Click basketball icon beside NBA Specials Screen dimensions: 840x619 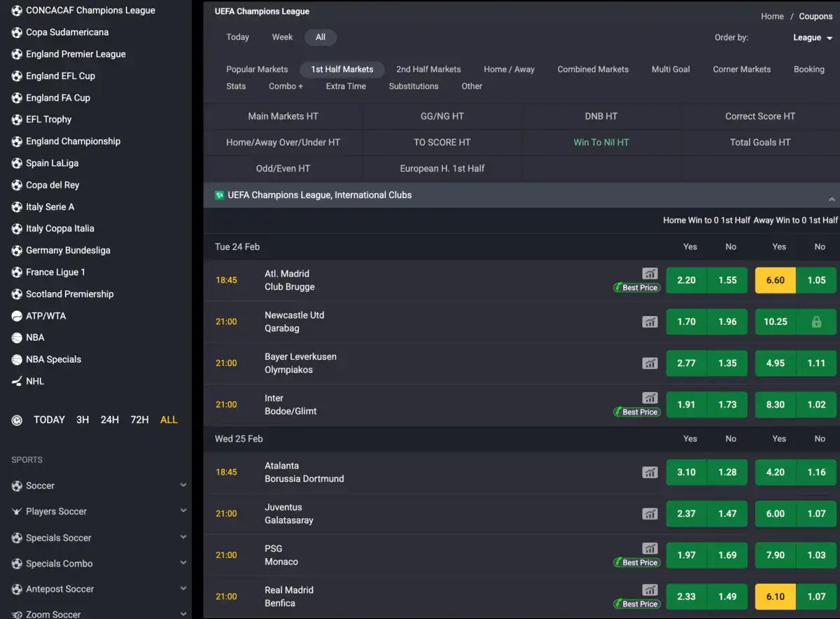tap(17, 359)
